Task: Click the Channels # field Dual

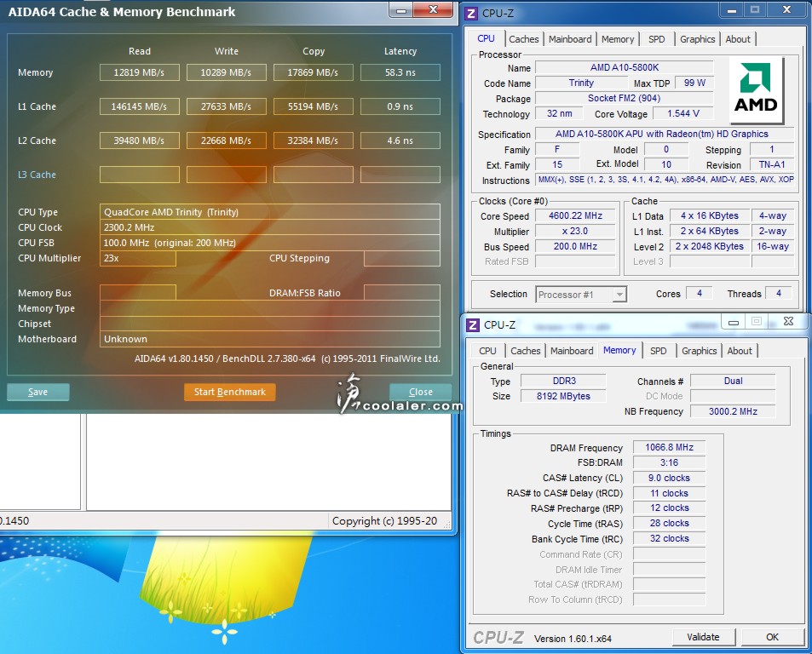Action: [x=734, y=381]
